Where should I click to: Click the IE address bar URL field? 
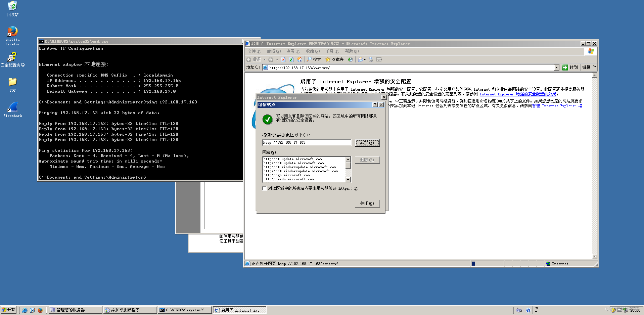411,67
